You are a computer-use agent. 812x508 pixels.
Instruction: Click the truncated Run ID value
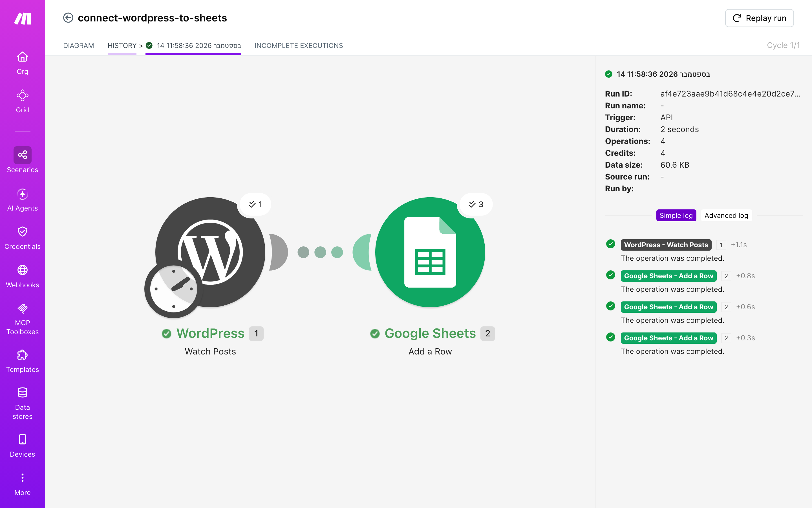click(731, 94)
